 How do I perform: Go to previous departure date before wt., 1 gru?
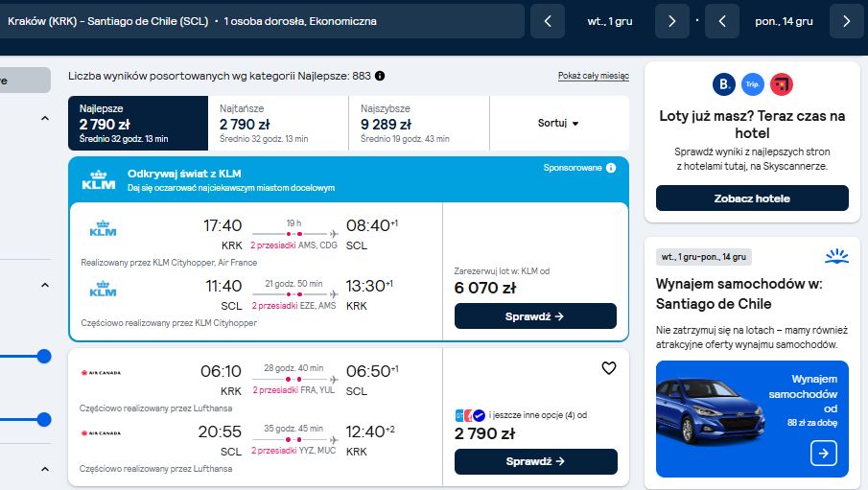tap(548, 21)
